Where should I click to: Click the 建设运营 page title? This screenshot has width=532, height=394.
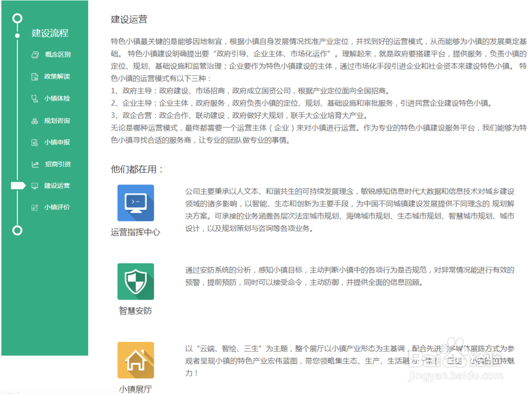click(129, 20)
